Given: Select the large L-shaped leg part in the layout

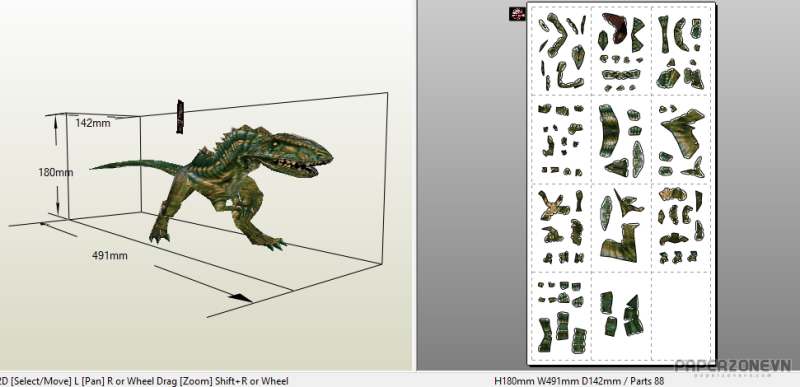Looking at the screenshot, I should (619, 243).
